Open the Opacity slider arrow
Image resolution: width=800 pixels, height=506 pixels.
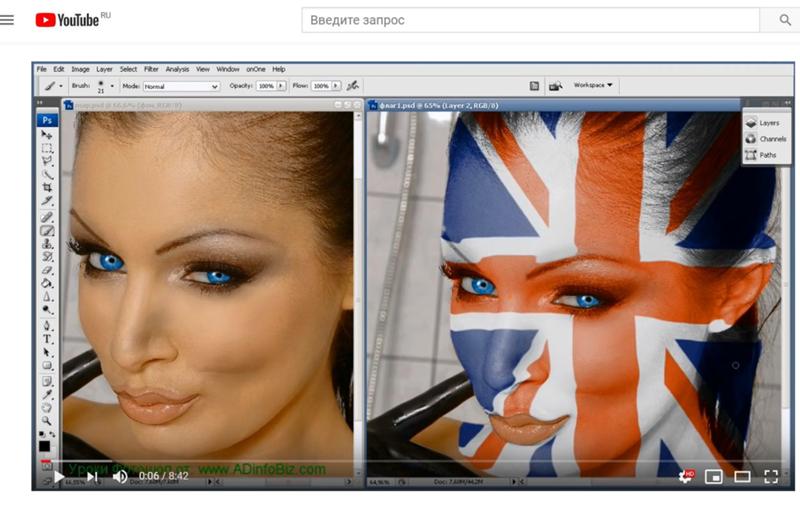(x=281, y=86)
